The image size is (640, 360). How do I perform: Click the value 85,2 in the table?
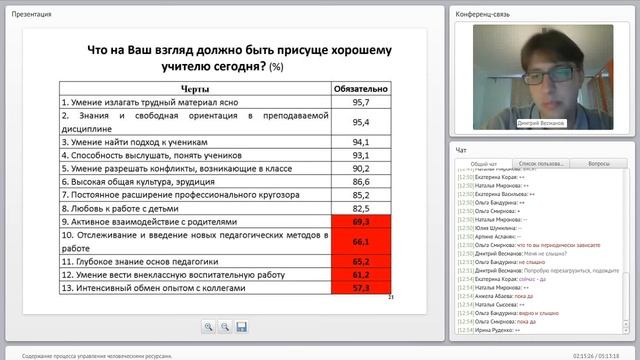(x=361, y=195)
